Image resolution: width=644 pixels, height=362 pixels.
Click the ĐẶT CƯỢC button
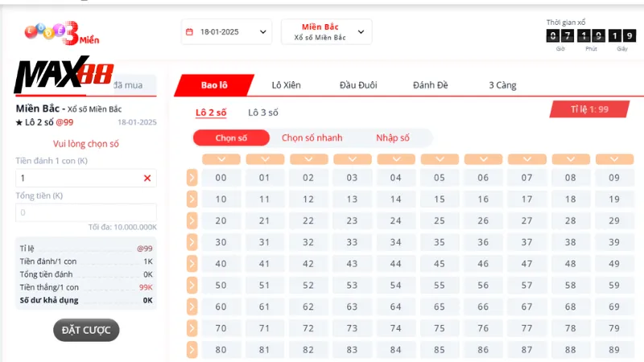tap(86, 330)
